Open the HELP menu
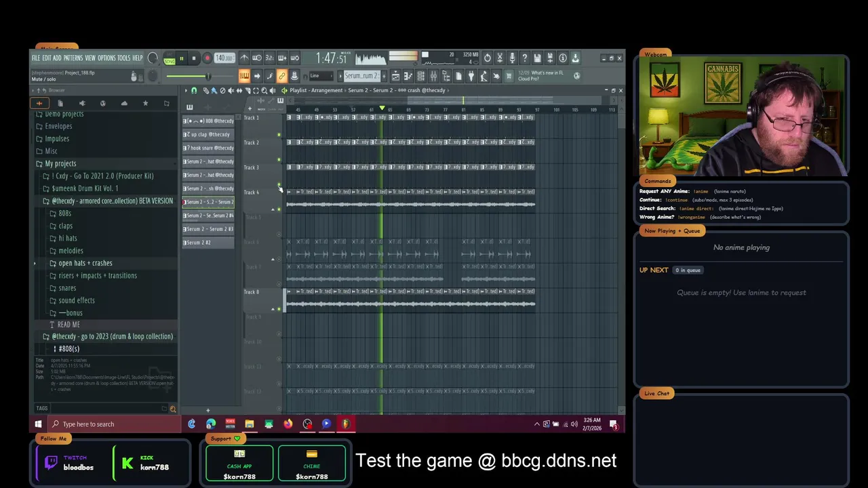The width and height of the screenshot is (868, 488). (x=138, y=58)
